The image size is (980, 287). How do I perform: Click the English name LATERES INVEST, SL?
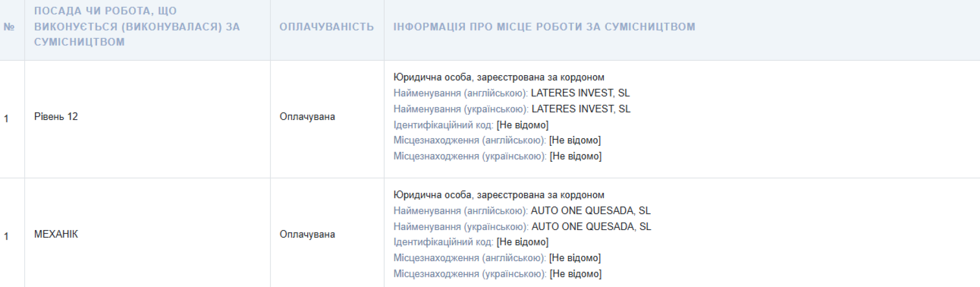580,93
